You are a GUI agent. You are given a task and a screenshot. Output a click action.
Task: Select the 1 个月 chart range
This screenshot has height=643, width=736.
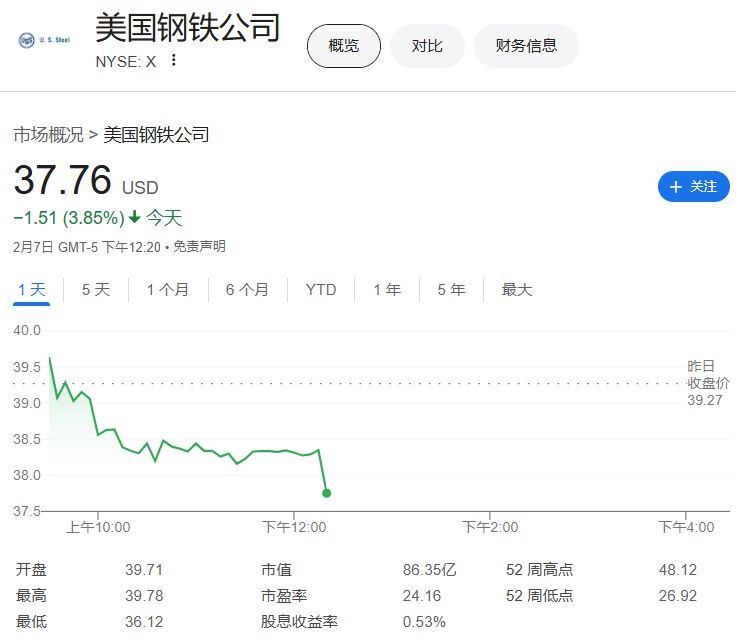click(x=168, y=290)
